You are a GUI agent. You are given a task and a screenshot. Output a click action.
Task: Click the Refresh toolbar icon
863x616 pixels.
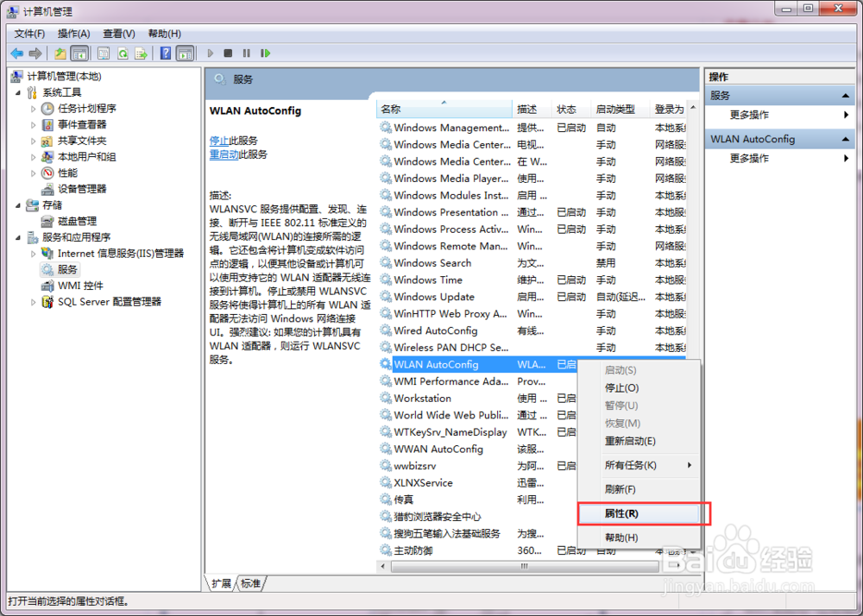click(123, 53)
